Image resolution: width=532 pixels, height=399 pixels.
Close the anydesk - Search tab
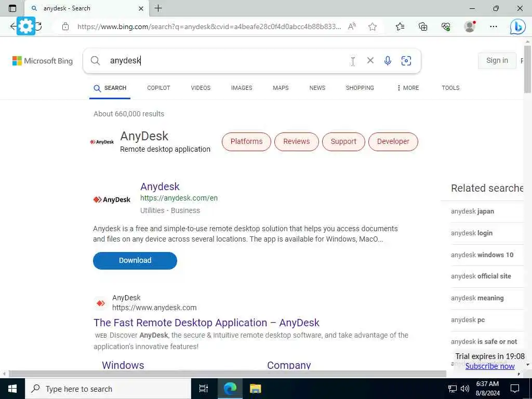click(x=141, y=8)
